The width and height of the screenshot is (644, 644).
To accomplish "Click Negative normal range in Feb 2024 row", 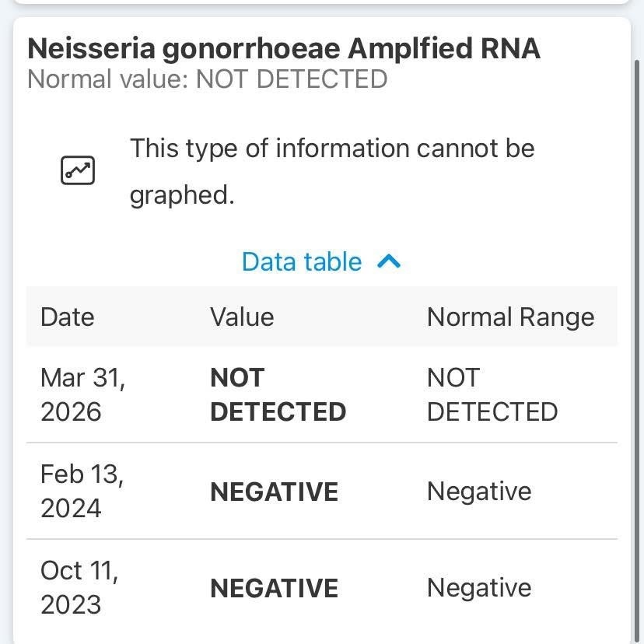I will coord(479,492).
